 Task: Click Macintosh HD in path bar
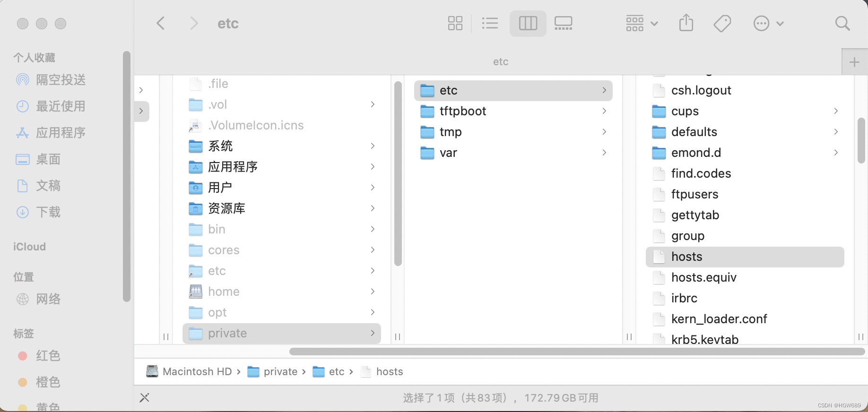click(x=189, y=371)
